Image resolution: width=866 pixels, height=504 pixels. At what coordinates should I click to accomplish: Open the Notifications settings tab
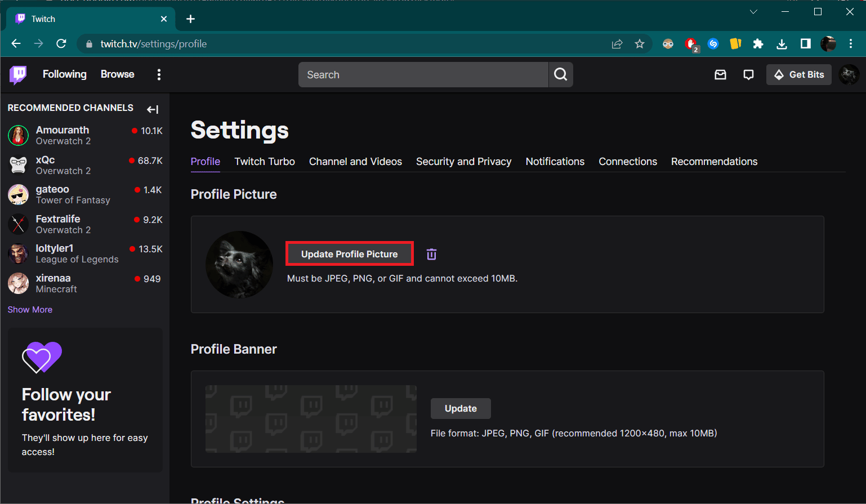(x=555, y=162)
